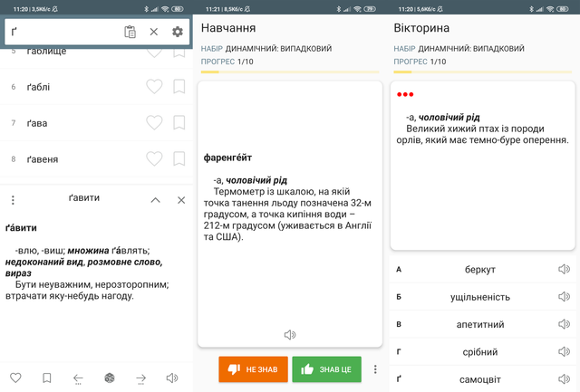580x392 pixels.
Task: Play pronunciation of ґавити
Action: pos(172,378)
